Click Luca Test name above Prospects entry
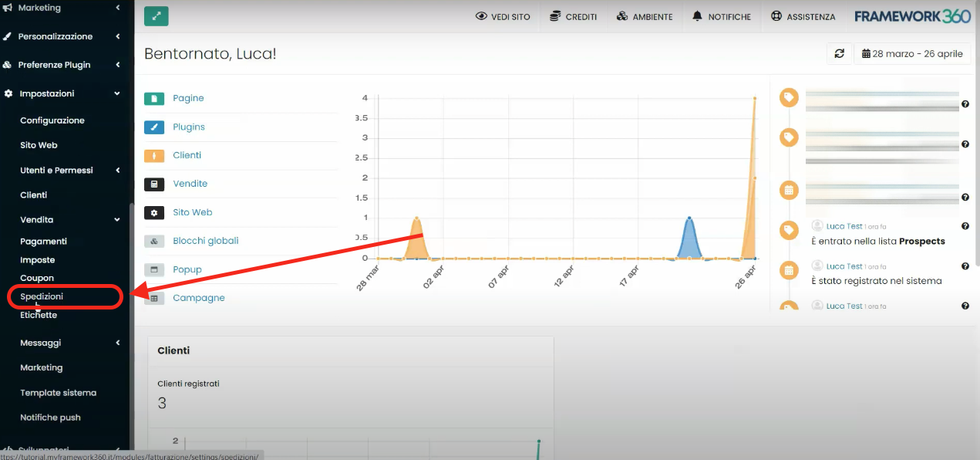Viewport: 980px width, 460px height. 844,226
